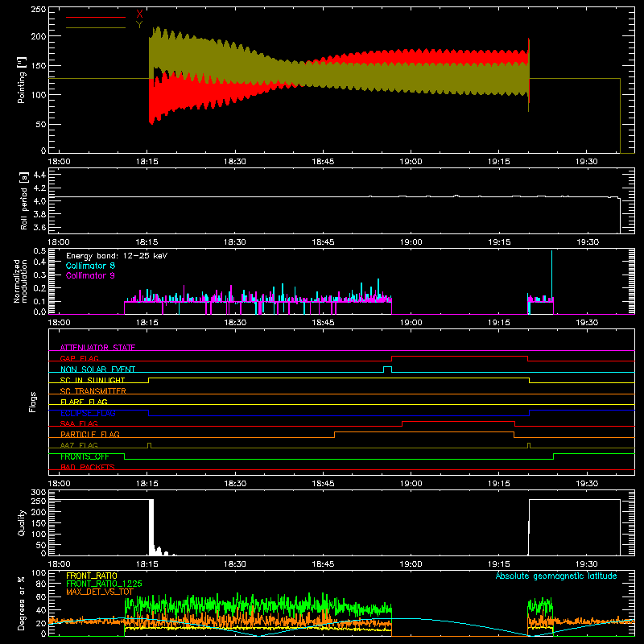
Task: Click the 19:30 tick label under quality plot
Action: (587, 564)
